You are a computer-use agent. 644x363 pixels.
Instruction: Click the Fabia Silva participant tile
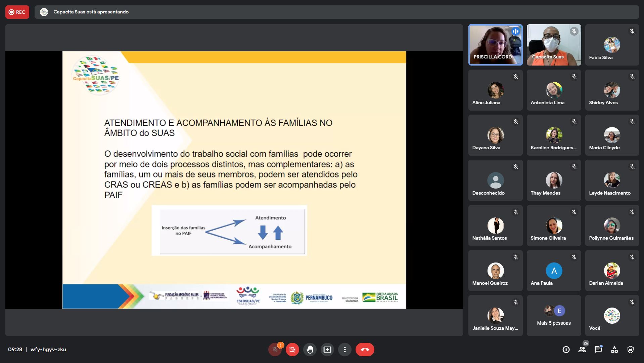point(612,45)
